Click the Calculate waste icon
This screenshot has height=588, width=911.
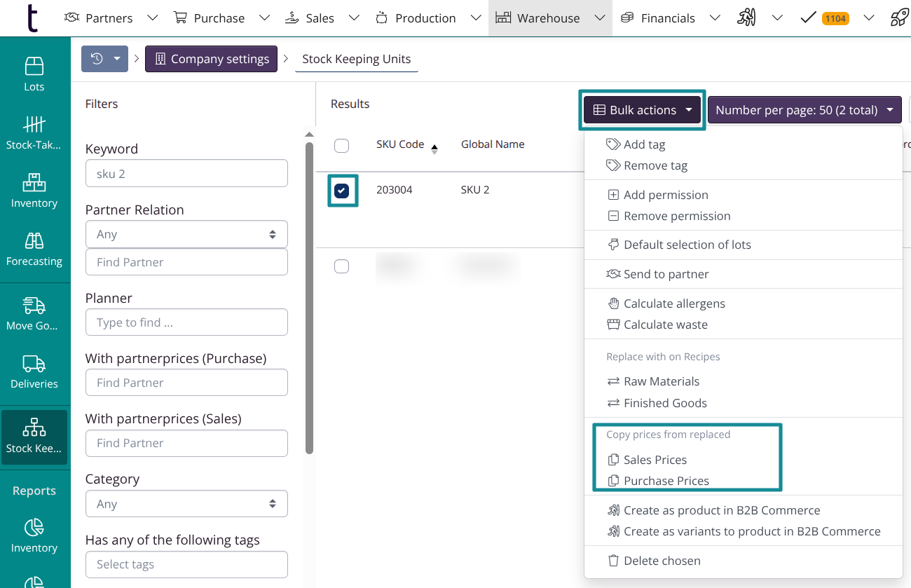pos(613,324)
